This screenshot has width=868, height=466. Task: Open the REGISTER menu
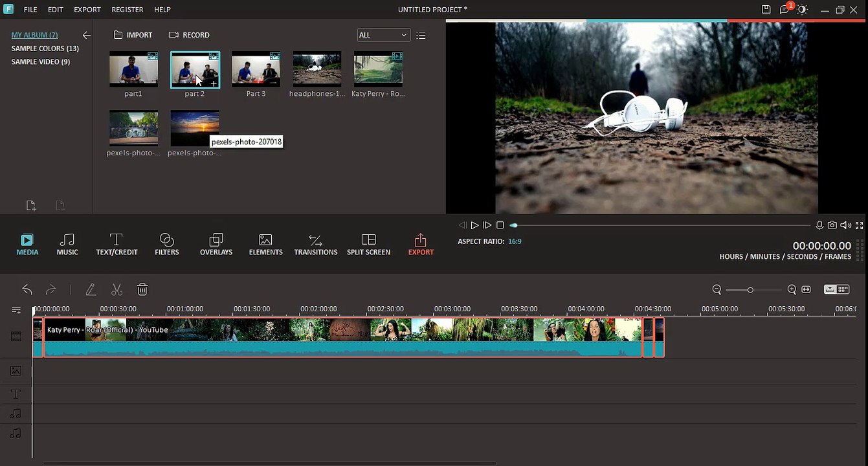pos(128,10)
